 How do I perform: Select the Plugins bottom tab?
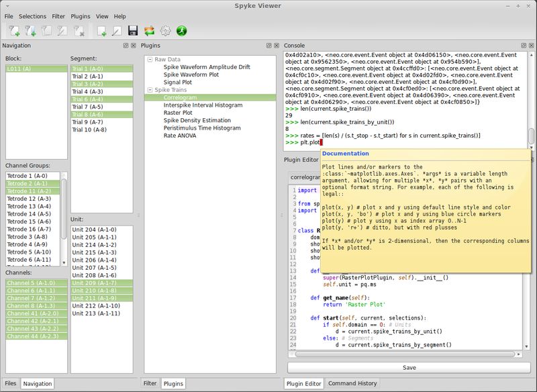(x=173, y=383)
